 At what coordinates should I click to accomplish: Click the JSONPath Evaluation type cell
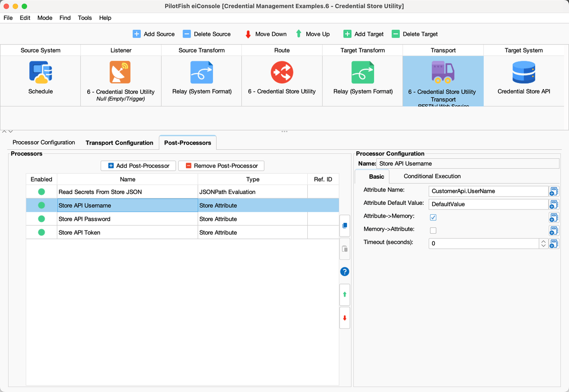coord(253,192)
